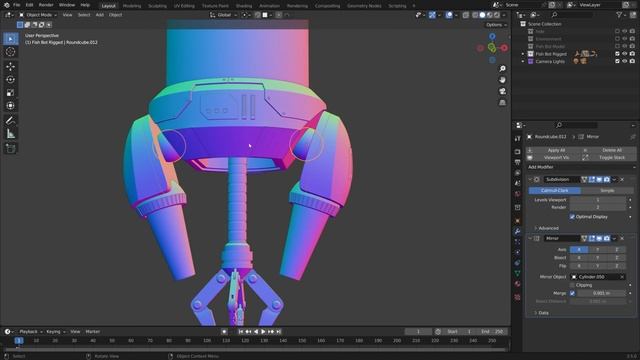Viewport: 640px width, 360px height.
Task: Remove the Subdivision modifier with X
Action: (622, 180)
